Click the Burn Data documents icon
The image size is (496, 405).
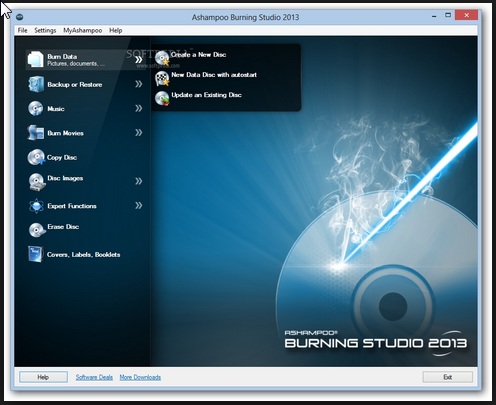click(36, 59)
